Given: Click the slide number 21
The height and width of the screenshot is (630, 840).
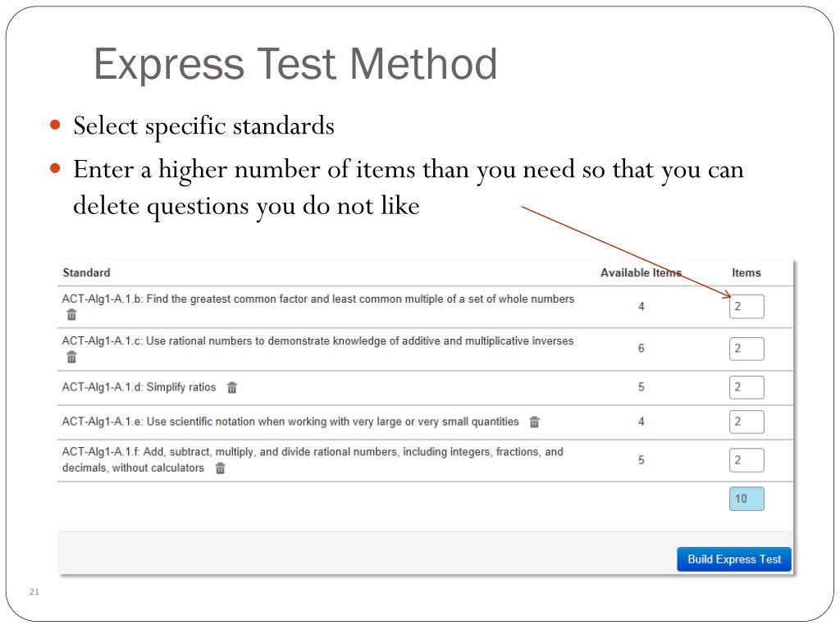Looking at the screenshot, I should click(34, 592).
